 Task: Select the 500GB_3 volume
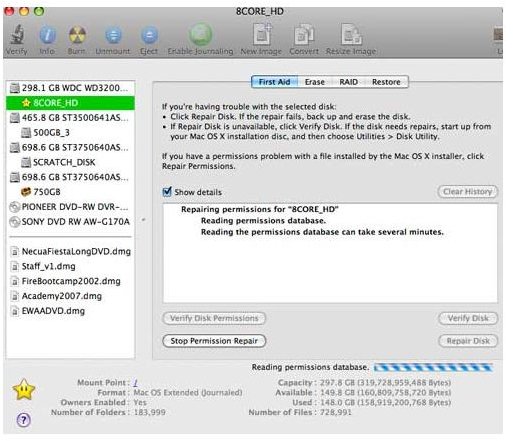[x=71, y=133]
